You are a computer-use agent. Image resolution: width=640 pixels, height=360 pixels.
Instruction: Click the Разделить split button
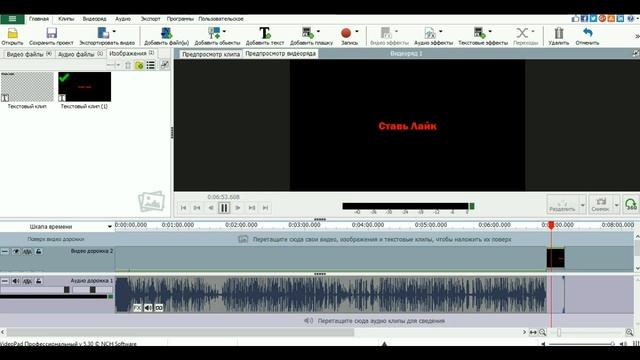click(x=562, y=204)
